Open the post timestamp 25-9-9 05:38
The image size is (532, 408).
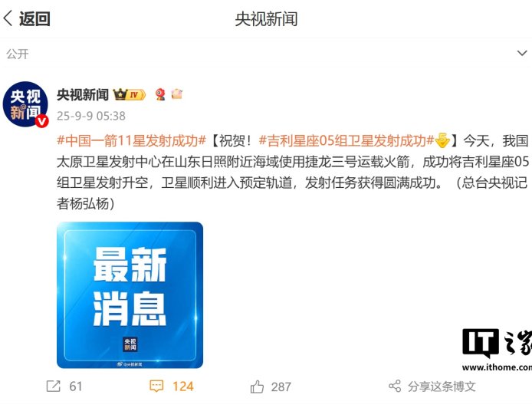click(x=91, y=116)
